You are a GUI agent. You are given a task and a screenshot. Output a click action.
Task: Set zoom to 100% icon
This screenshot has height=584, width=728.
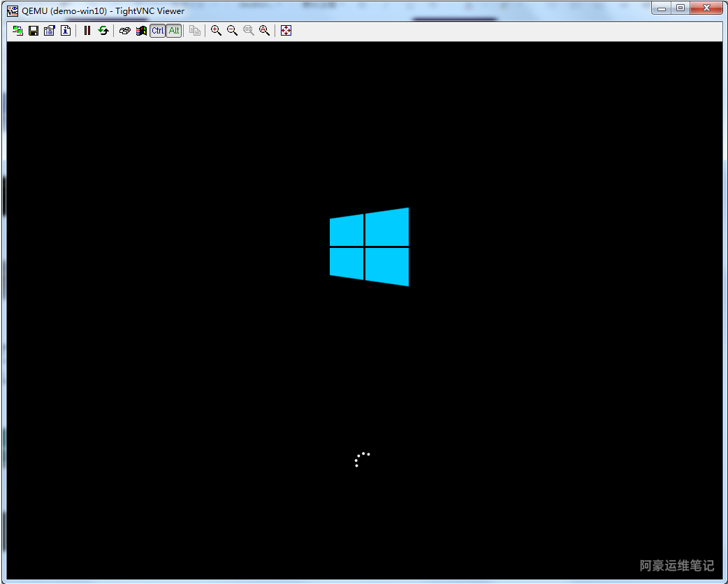[x=249, y=31]
